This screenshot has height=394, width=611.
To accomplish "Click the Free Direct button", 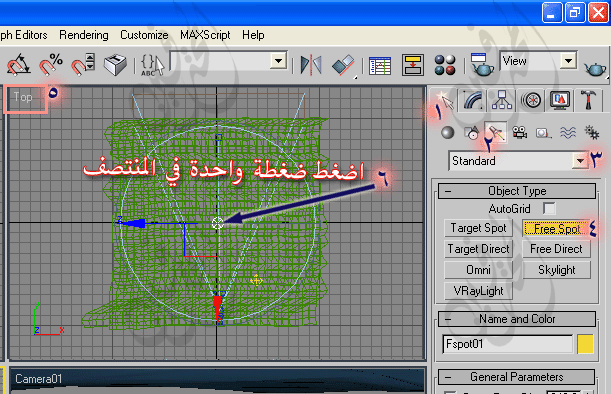I will coord(556,249).
